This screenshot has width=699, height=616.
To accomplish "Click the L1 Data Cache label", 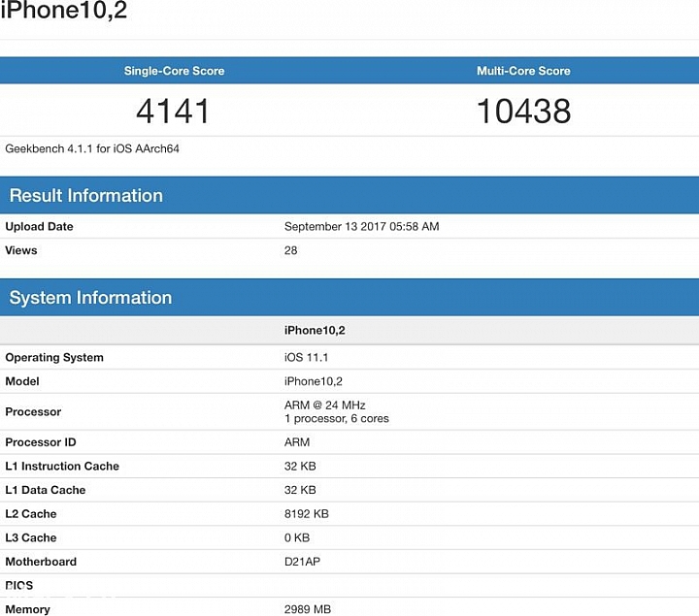I will tap(45, 490).
